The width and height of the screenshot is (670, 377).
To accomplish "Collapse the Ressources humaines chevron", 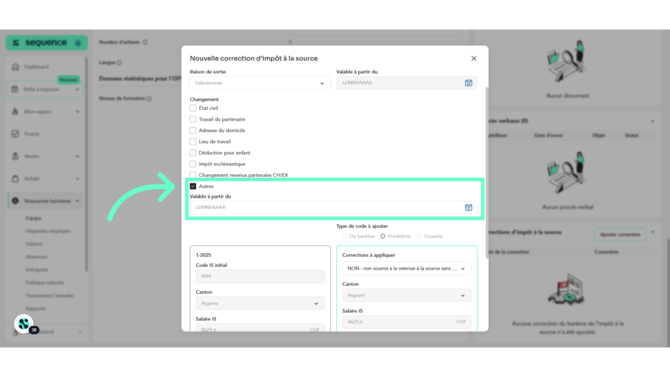I will [77, 201].
